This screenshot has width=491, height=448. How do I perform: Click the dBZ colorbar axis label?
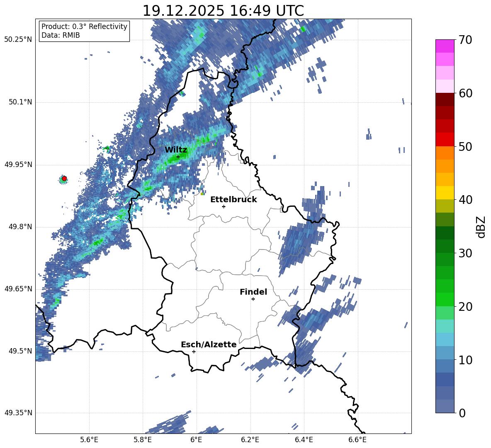pos(481,227)
